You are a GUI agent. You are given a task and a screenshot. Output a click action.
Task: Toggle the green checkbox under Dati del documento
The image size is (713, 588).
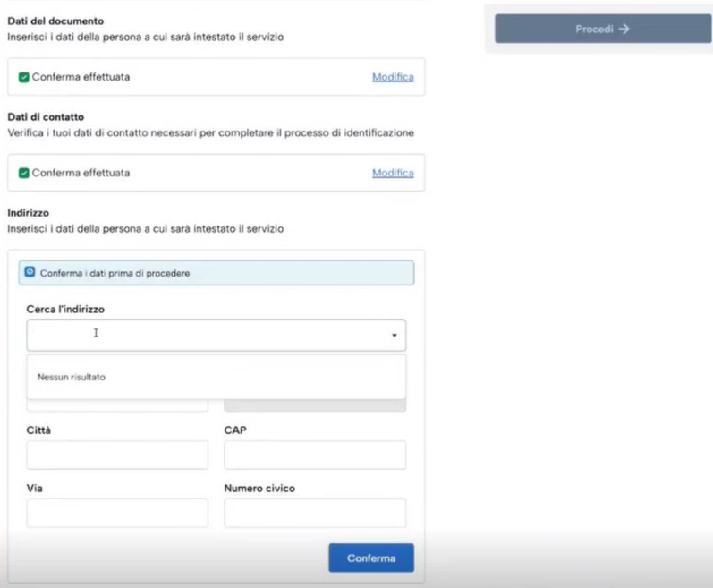pyautogui.click(x=23, y=78)
